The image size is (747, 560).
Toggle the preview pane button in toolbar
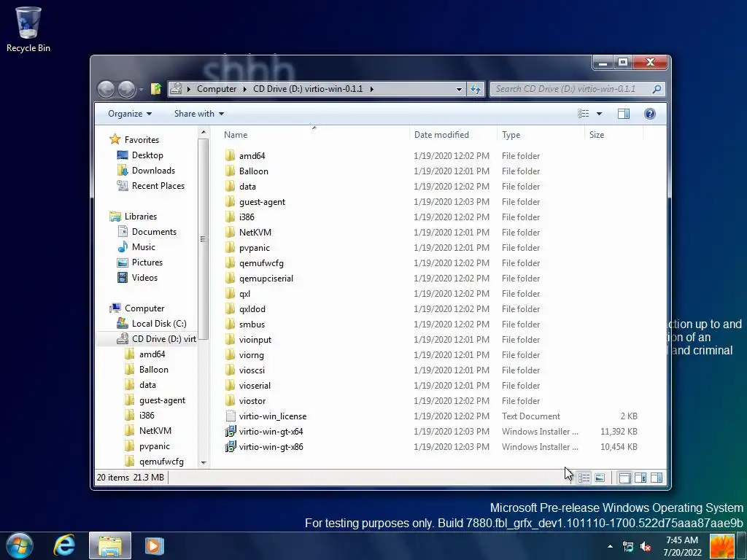[x=624, y=113]
